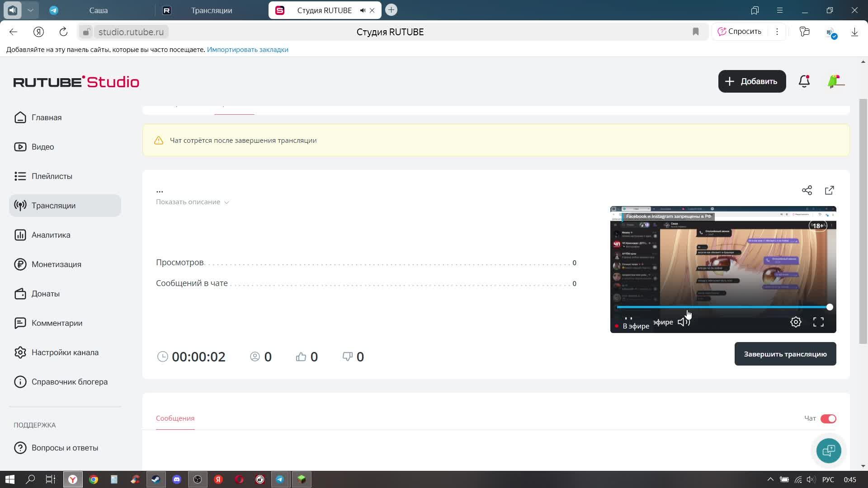
Task: Open player settings gear
Action: [x=796, y=322]
